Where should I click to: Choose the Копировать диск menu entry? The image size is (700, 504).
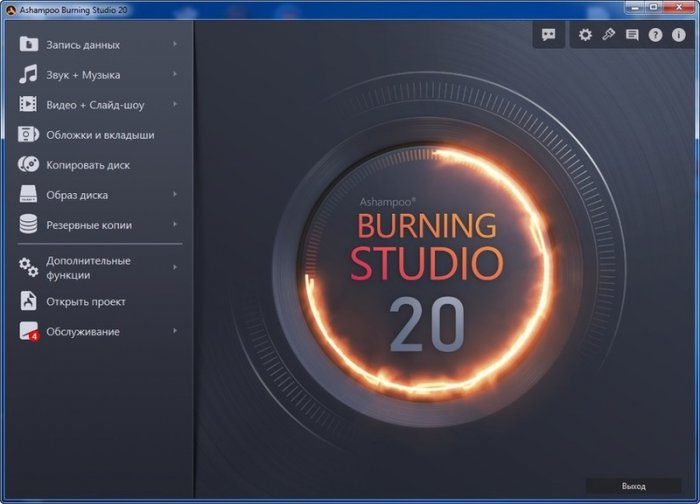88,165
